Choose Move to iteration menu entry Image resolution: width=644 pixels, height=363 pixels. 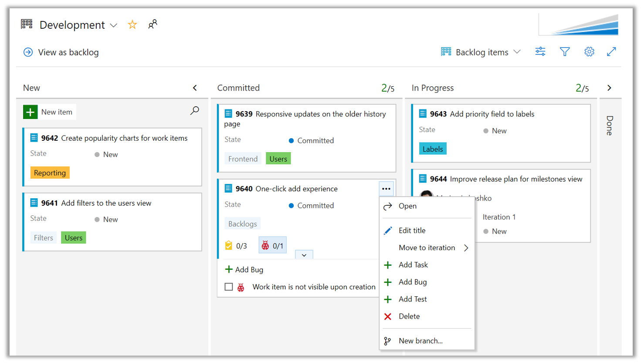[427, 248]
